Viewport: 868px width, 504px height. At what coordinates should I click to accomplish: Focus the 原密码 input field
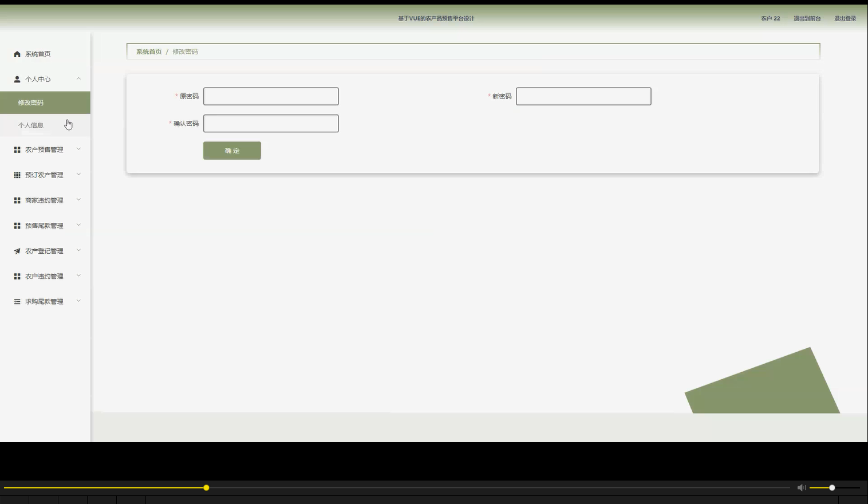271,96
